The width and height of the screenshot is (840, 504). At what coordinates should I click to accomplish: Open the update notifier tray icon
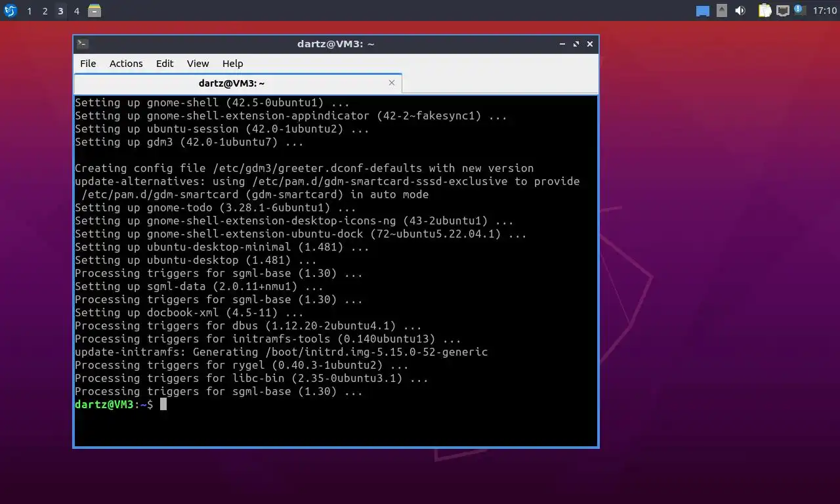click(x=799, y=10)
